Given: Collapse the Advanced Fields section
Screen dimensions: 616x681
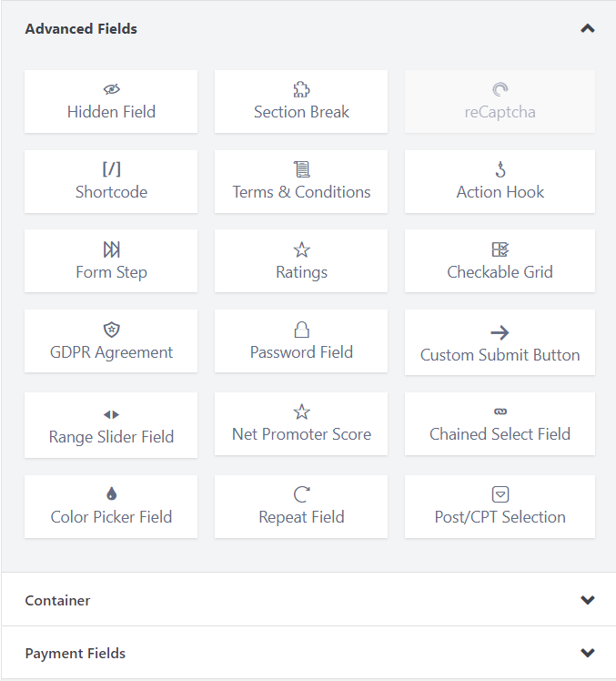Looking at the screenshot, I should [587, 29].
